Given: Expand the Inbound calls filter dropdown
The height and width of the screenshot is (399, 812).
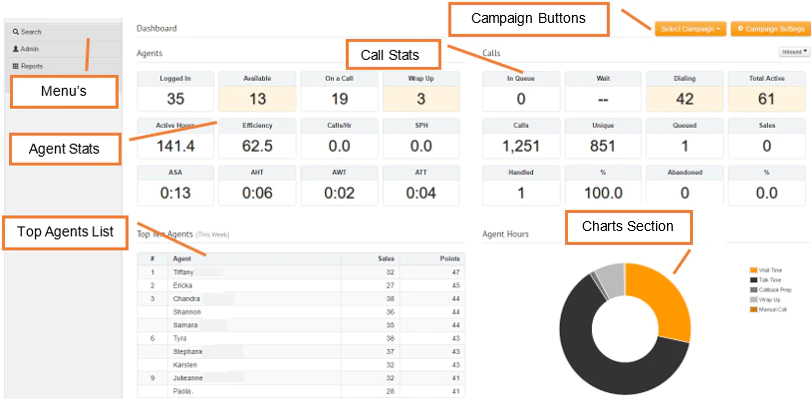Looking at the screenshot, I should coord(793,52).
